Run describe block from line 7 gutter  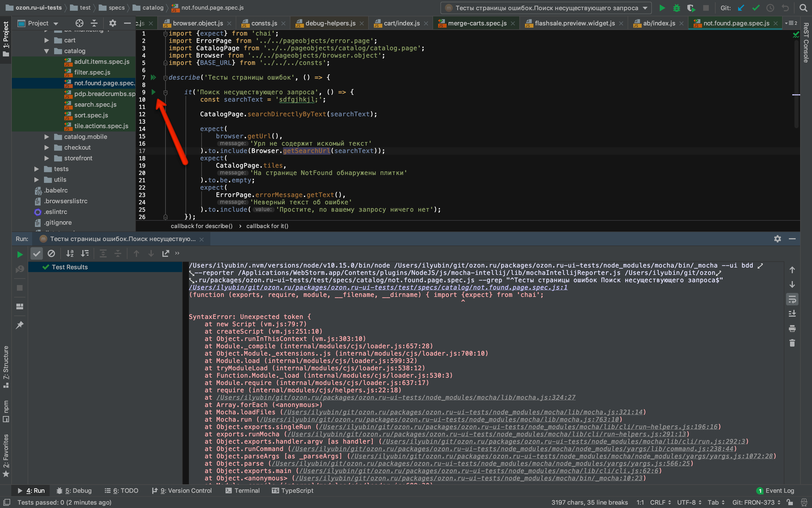[x=153, y=77]
